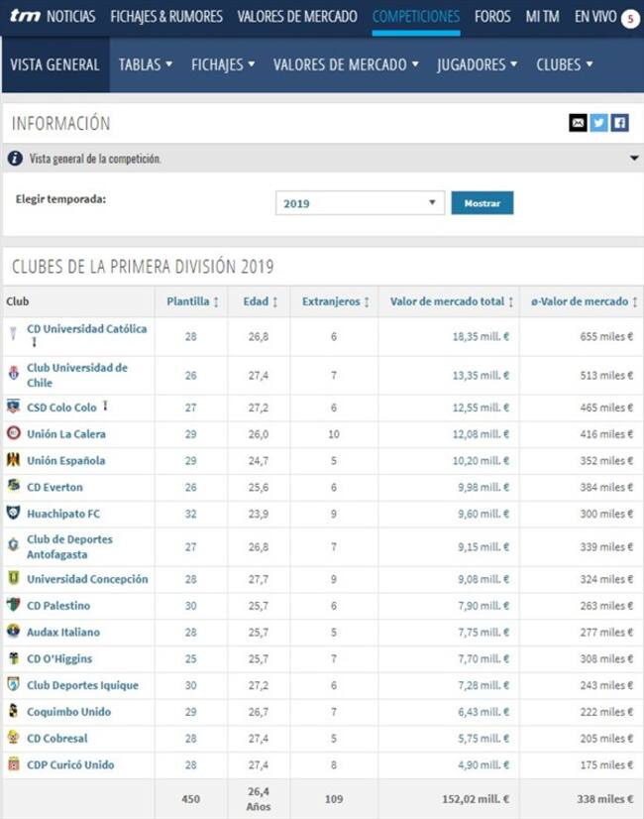Sort table by Plantilla column
The height and width of the screenshot is (819, 644).
(192, 301)
